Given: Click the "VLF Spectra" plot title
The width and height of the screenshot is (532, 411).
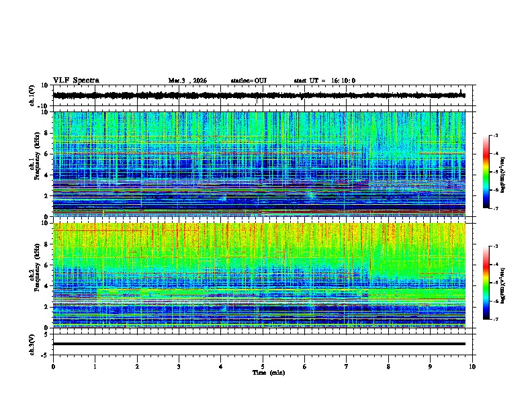Looking at the screenshot, I should coord(76,81).
